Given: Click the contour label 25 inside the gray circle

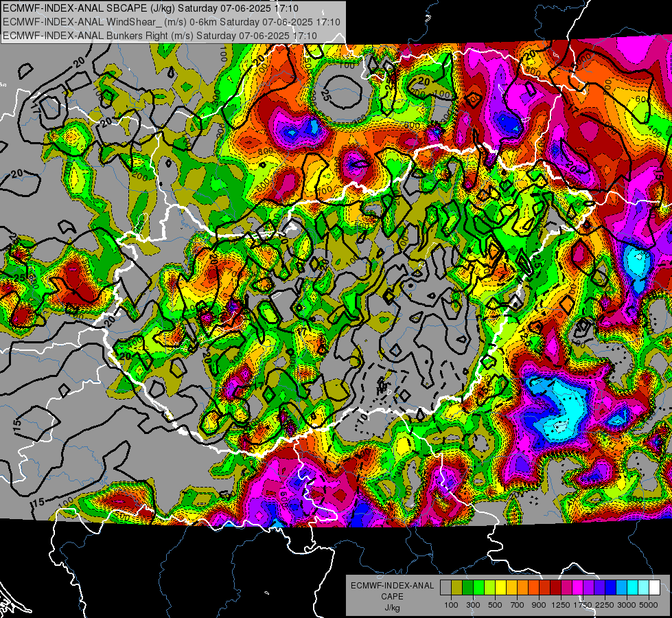Looking at the screenshot, I should 325,97.
